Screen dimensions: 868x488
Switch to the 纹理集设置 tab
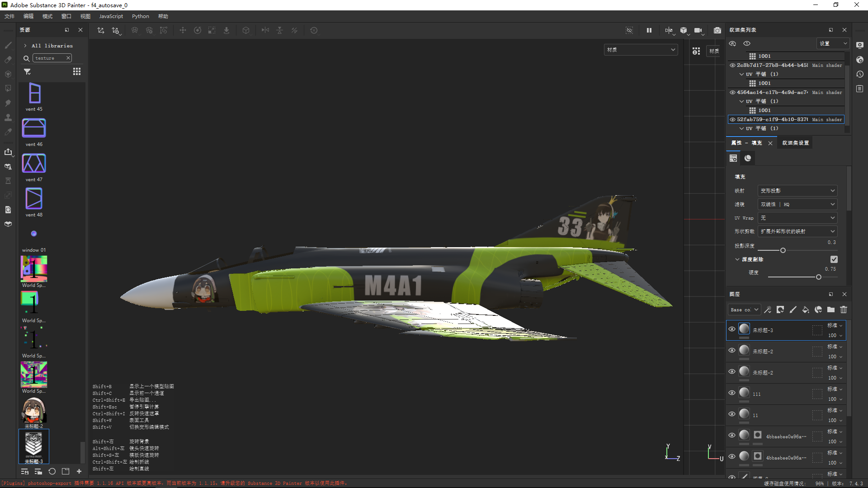click(x=796, y=143)
